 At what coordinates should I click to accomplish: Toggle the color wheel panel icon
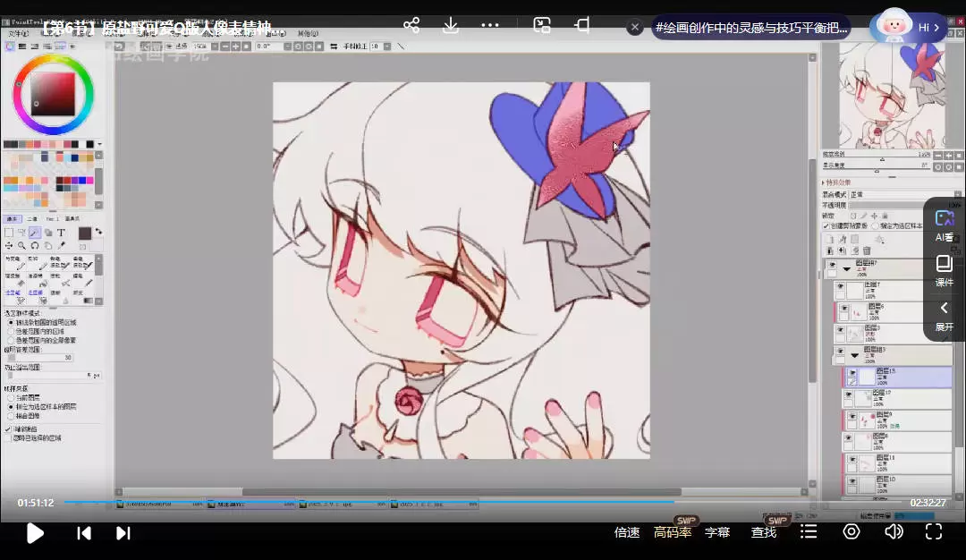click(x=10, y=47)
